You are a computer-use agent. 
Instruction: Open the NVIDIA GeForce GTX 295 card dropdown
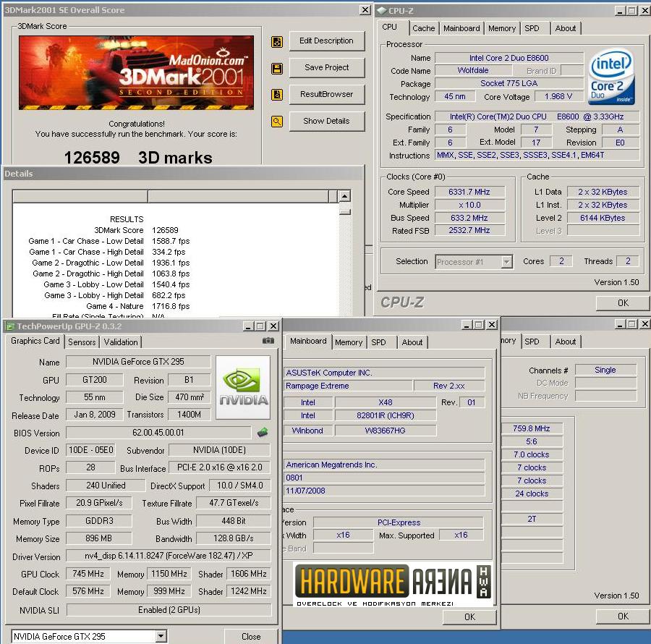tap(161, 636)
